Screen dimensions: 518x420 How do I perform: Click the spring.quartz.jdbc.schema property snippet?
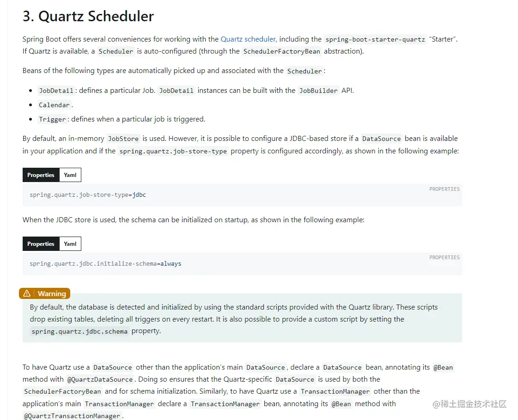pyautogui.click(x=79, y=331)
